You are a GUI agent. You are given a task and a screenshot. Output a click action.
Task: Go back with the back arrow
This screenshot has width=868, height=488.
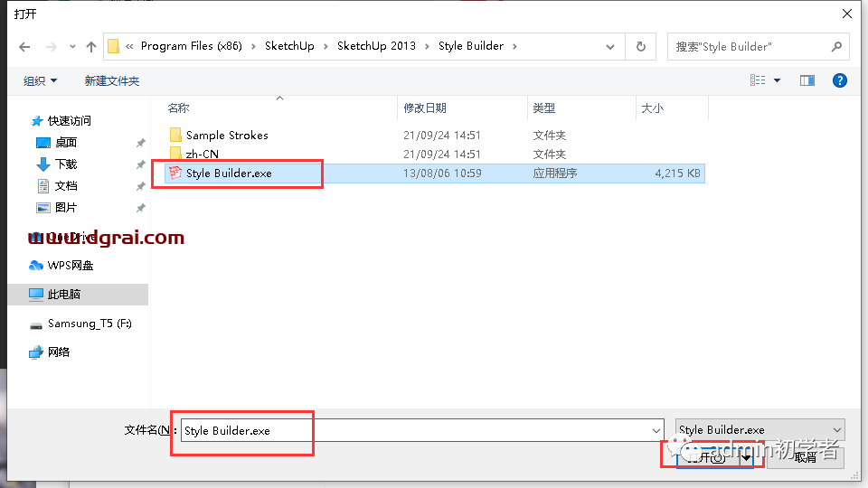(24, 47)
